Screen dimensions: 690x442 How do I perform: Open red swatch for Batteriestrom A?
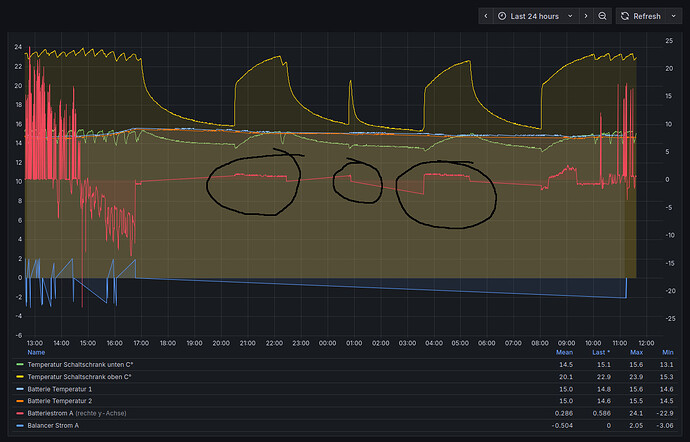(20, 413)
